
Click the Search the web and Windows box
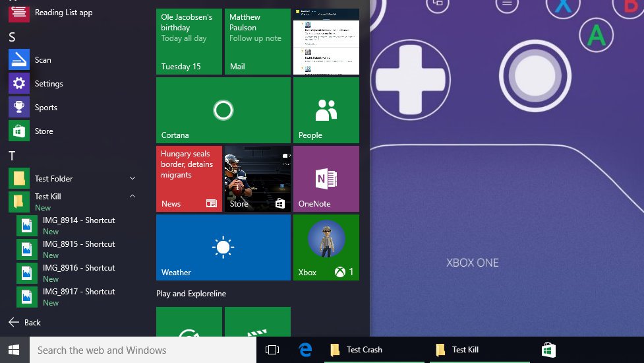click(143, 350)
